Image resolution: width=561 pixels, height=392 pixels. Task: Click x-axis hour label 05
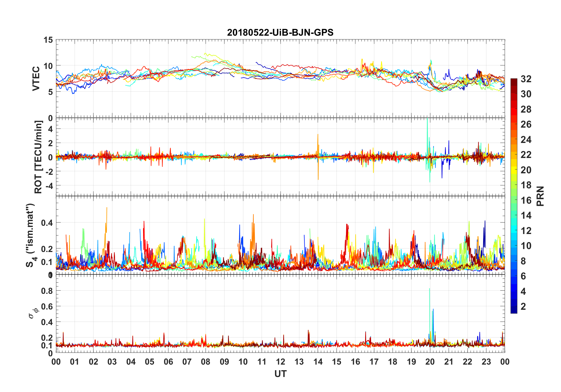pos(150,362)
